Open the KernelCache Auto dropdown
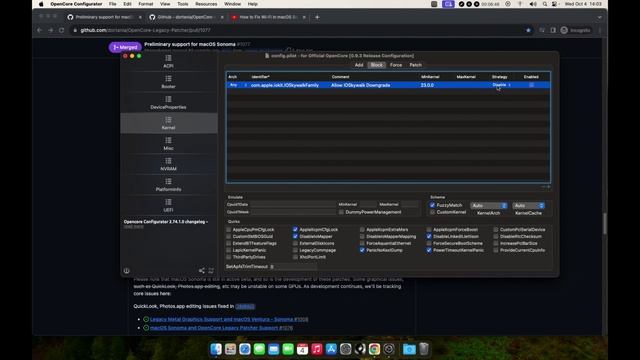 pos(529,205)
